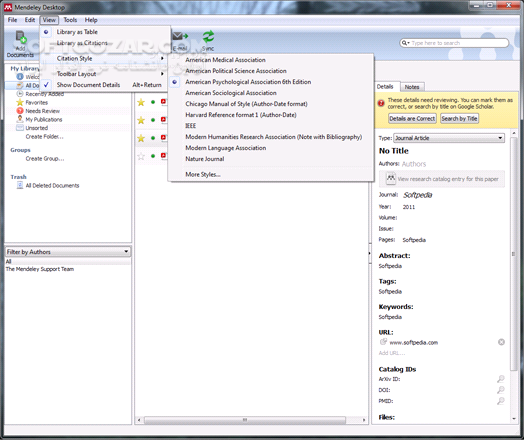The image size is (524, 440).
Task: Click the research catalog entry icon
Action: [x=391, y=178]
